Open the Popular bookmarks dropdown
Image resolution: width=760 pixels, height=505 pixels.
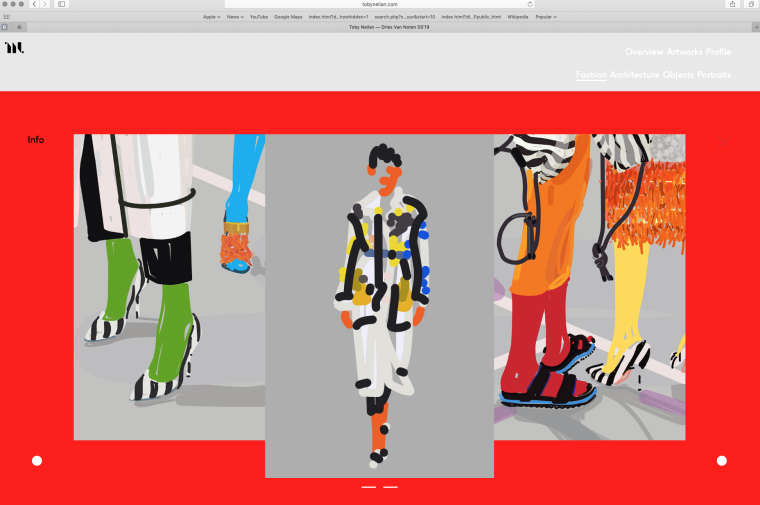(546, 17)
